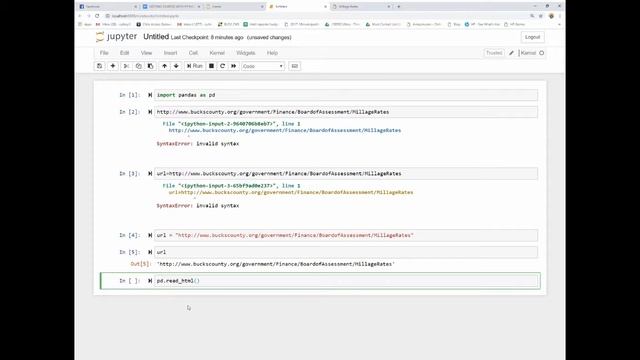The width and height of the screenshot is (640, 360).
Task: Run cell In [2] with its run icon
Action: point(150,112)
